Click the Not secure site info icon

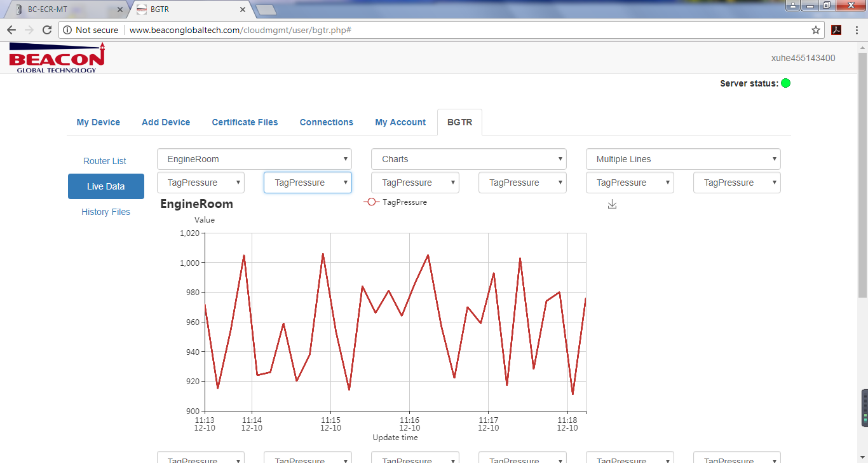(x=68, y=30)
